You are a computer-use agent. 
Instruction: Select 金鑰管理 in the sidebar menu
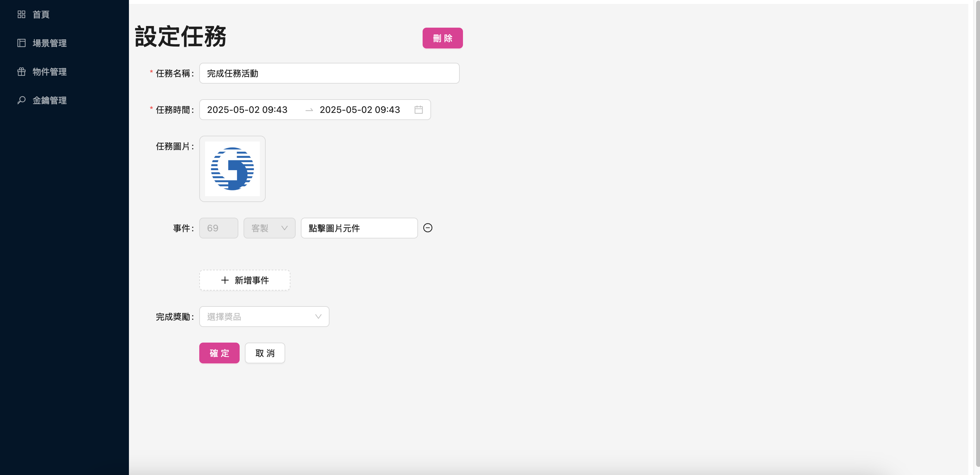pyautogui.click(x=49, y=100)
